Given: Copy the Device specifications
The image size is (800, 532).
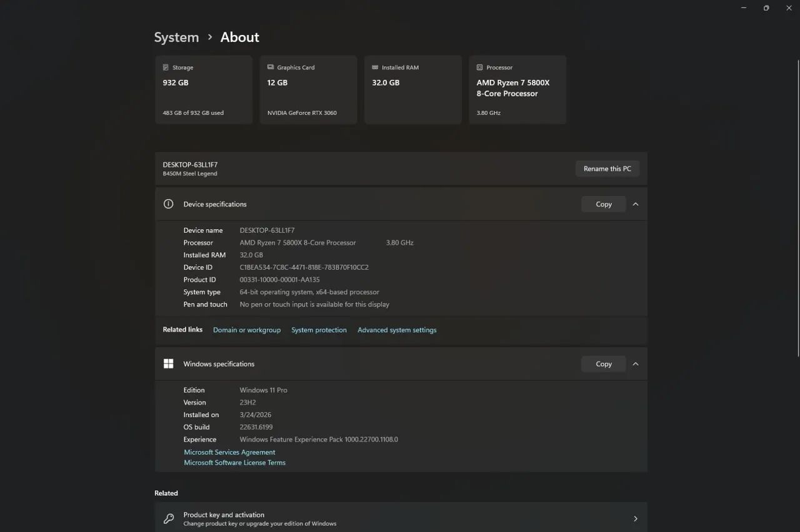Looking at the screenshot, I should click(604, 204).
